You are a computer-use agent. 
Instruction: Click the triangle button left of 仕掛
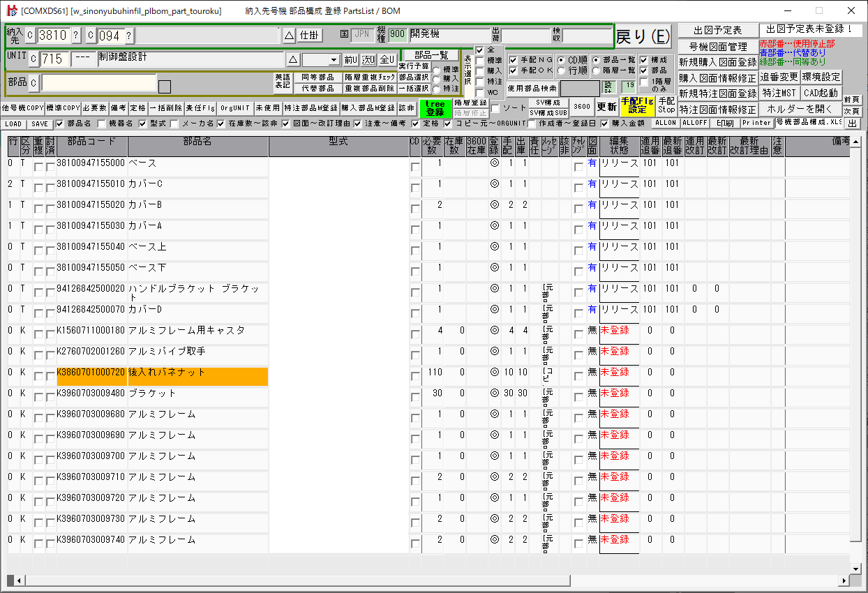290,36
